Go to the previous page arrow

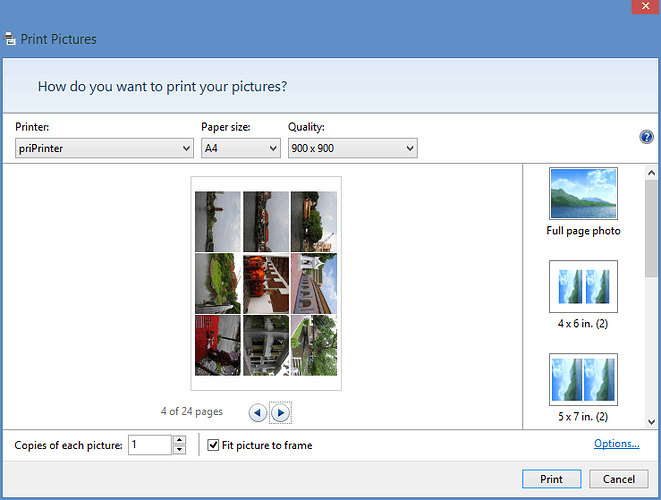point(258,412)
